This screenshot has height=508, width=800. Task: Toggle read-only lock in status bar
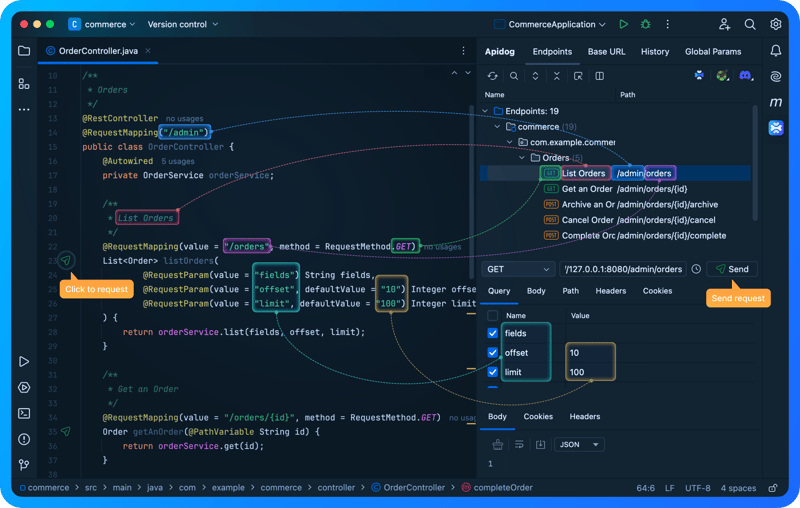point(773,488)
